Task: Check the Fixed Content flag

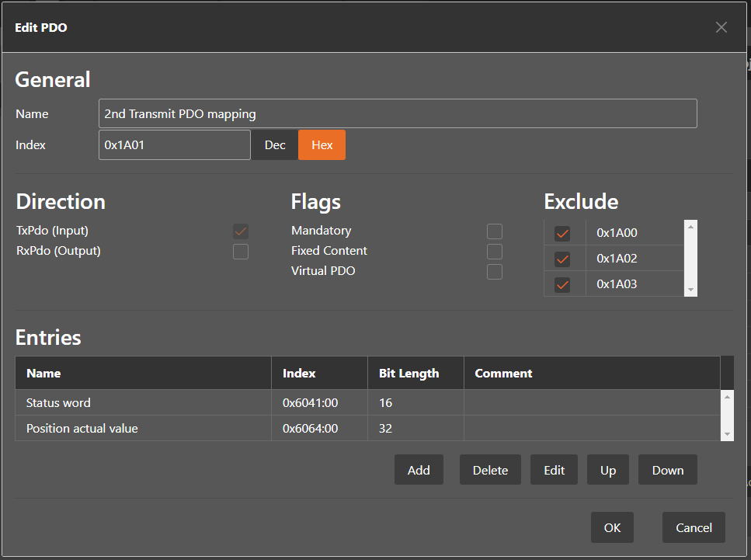Action: pyautogui.click(x=495, y=252)
